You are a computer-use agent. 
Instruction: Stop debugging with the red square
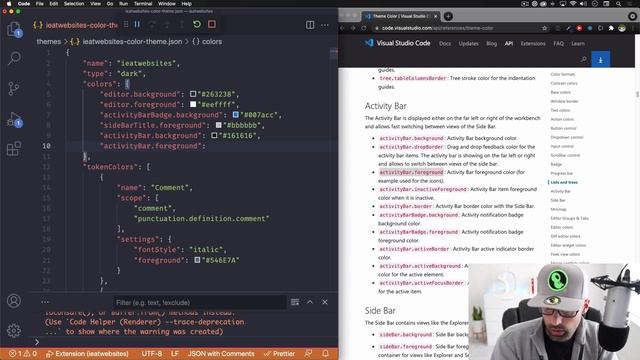tap(212, 24)
